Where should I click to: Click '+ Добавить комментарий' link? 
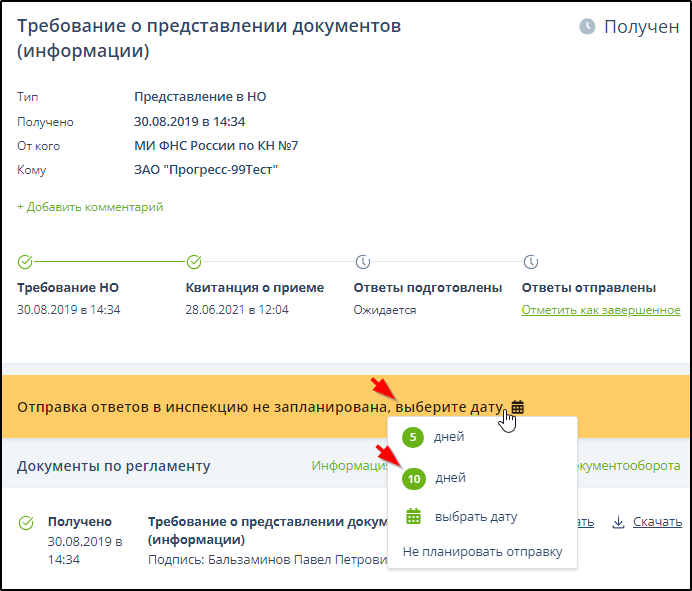click(90, 207)
